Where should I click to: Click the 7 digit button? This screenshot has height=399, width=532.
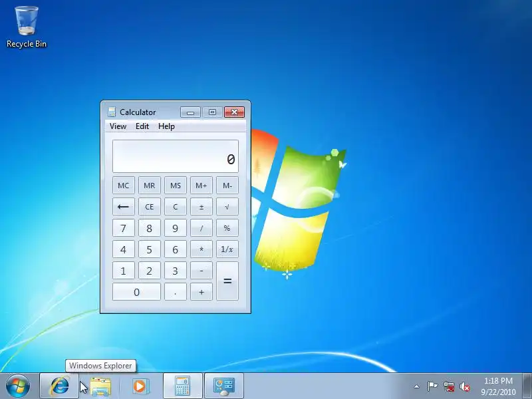pyautogui.click(x=124, y=228)
